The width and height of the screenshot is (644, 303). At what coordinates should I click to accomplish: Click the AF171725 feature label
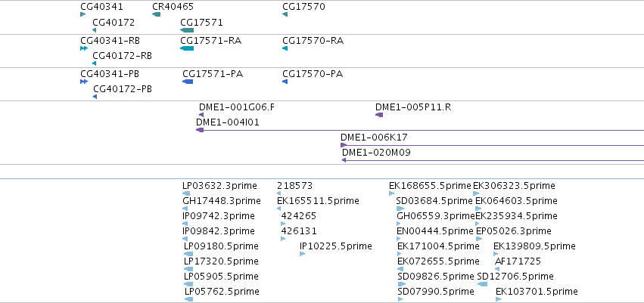[518, 261]
